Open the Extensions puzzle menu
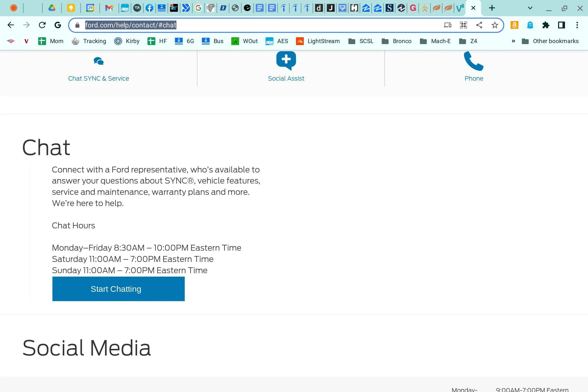This screenshot has width=588, height=392. [546, 25]
